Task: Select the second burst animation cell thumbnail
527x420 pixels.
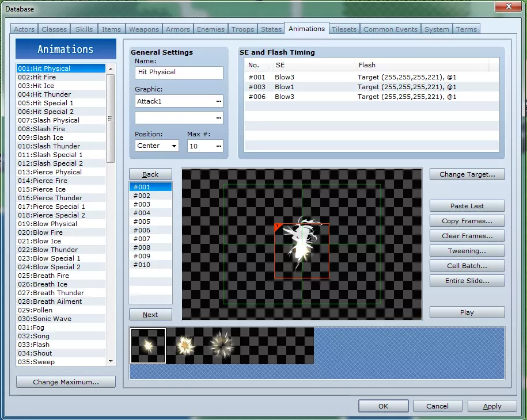Action: [184, 346]
